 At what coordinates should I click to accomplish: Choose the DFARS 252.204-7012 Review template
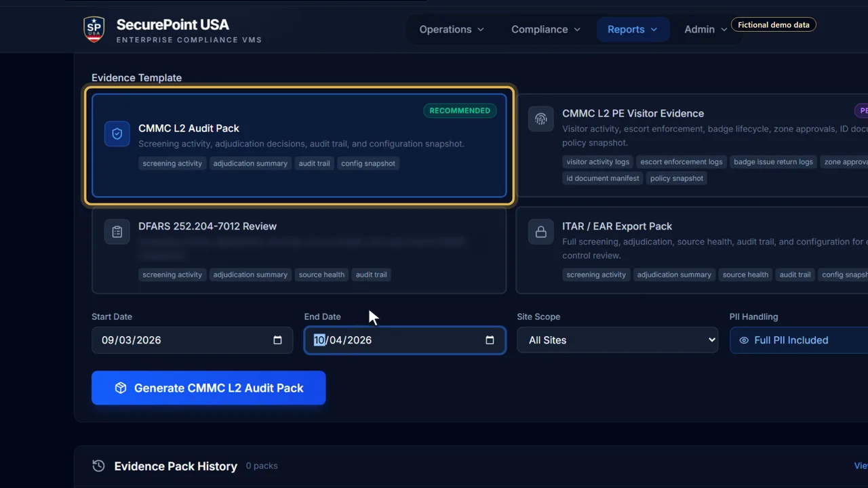pos(299,250)
